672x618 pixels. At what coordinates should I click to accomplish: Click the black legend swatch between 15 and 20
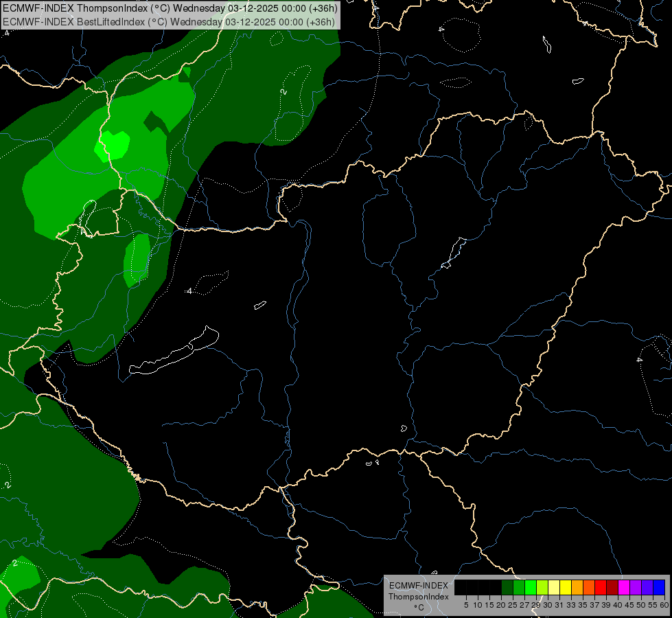[496, 587]
